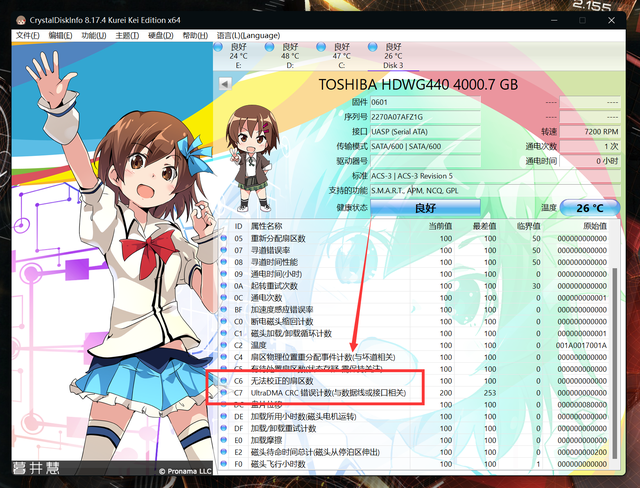Click the previous disk arrow button

point(224,84)
